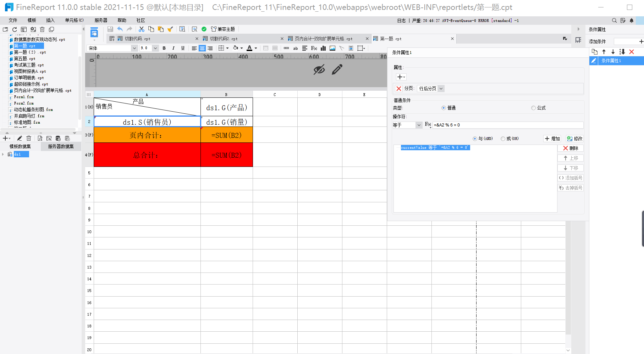644x354 pixels.
Task: Open the 模板 menu
Action: tap(32, 20)
